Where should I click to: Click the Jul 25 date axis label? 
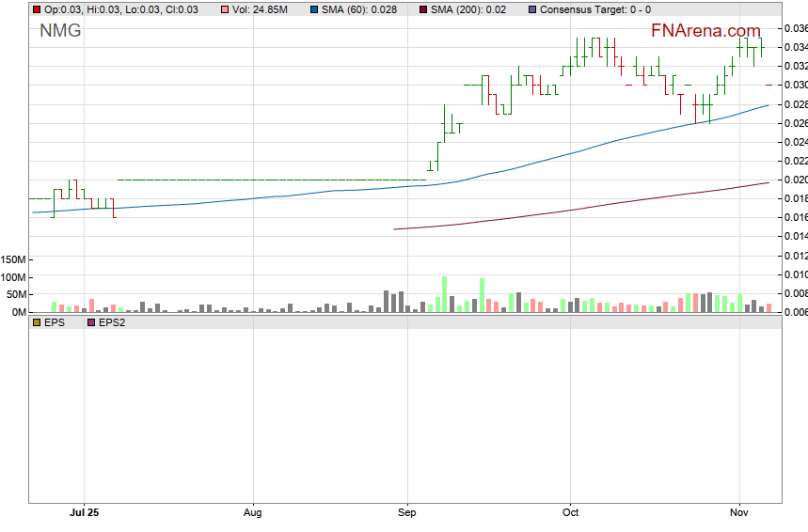tap(85, 513)
